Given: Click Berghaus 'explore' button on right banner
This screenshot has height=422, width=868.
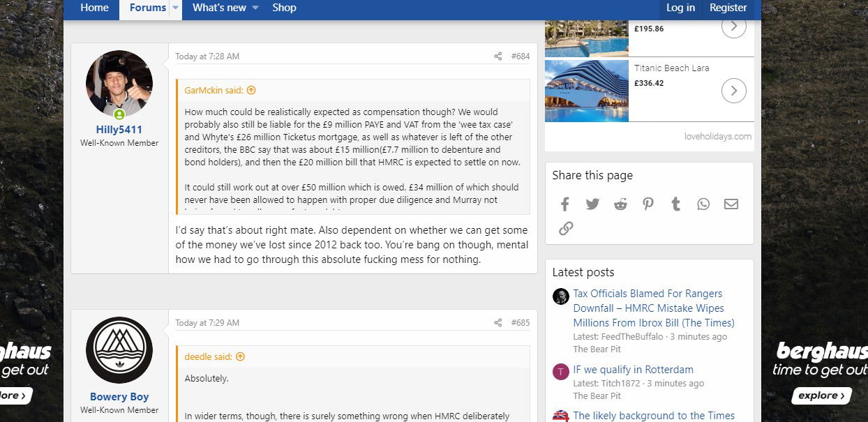Looking at the screenshot, I should [x=821, y=395].
